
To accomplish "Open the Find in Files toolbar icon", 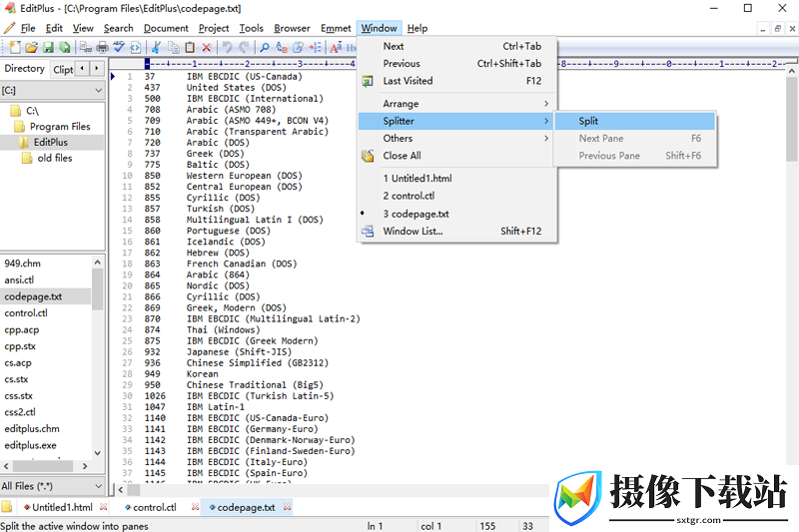I will pyautogui.click(x=298, y=47).
